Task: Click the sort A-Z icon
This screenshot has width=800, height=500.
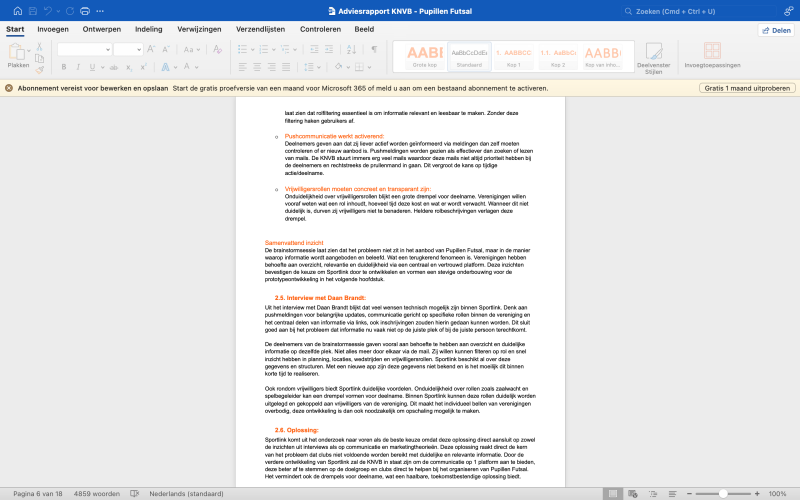Action: (349, 49)
